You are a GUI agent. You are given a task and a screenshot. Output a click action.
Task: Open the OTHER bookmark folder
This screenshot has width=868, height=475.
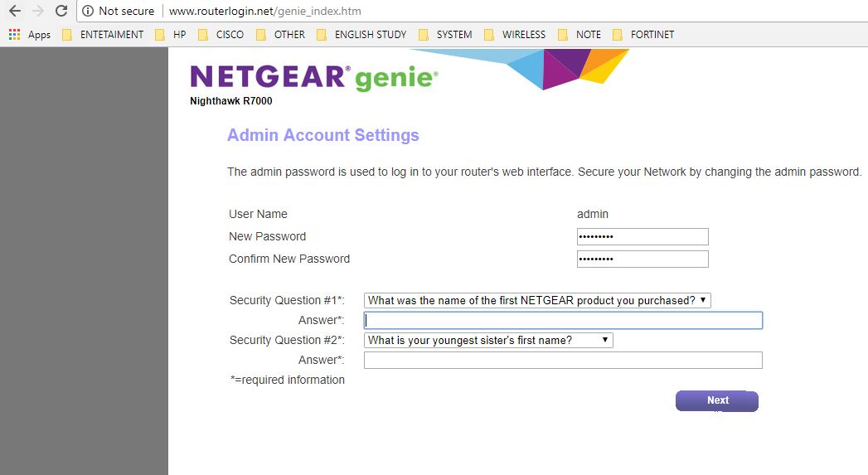pos(281,34)
